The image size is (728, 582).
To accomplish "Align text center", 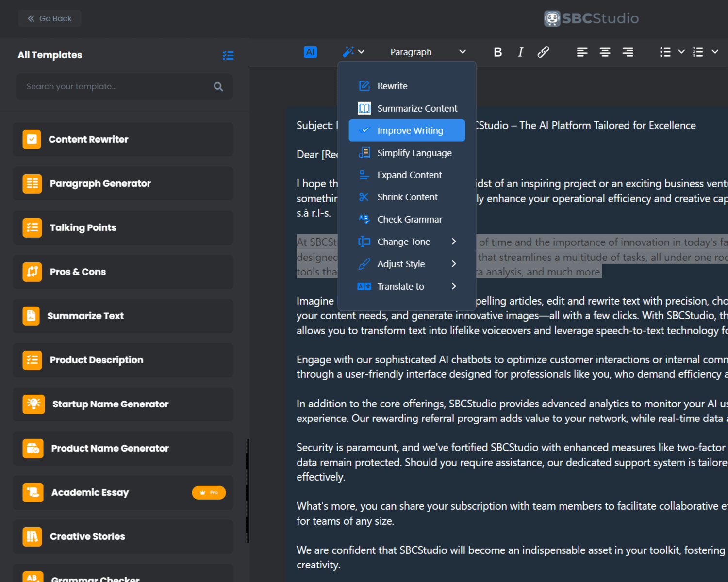I will tap(605, 52).
